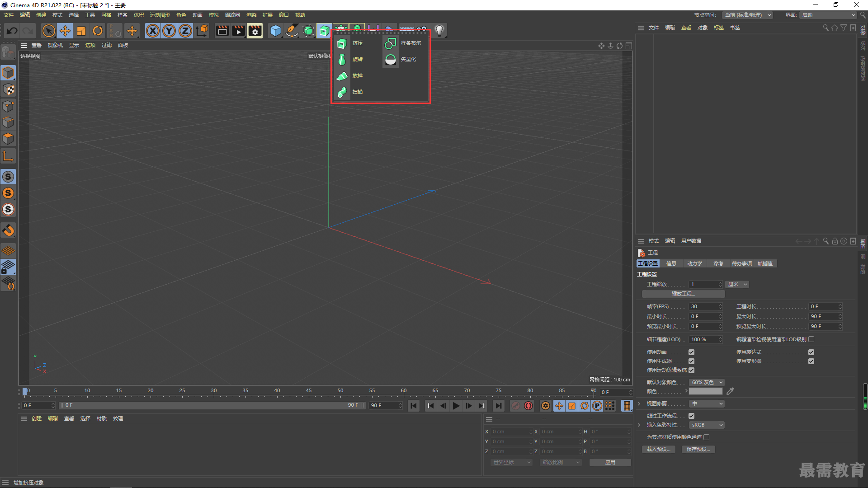The height and width of the screenshot is (488, 868).
Task: Toggle X axis lock
Action: point(153,31)
